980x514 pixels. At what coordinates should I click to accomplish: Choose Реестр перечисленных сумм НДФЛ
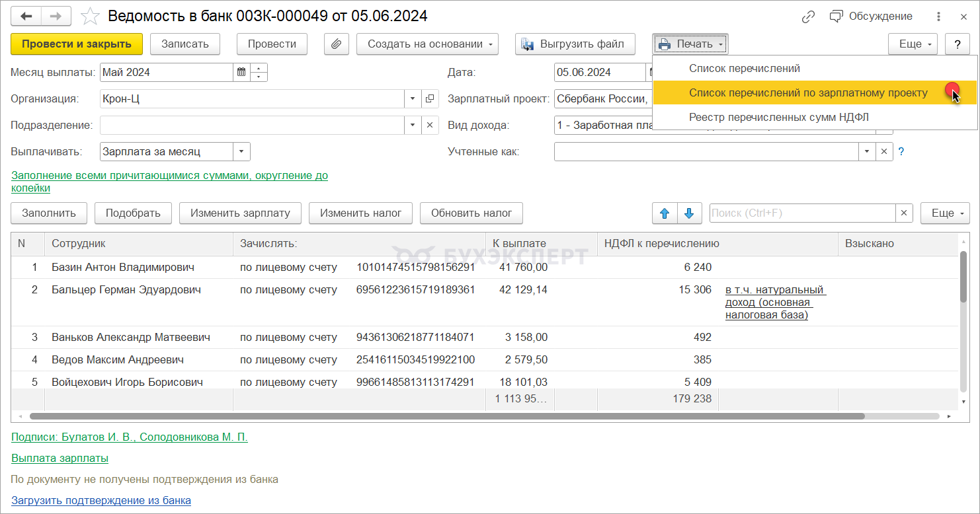tap(778, 117)
